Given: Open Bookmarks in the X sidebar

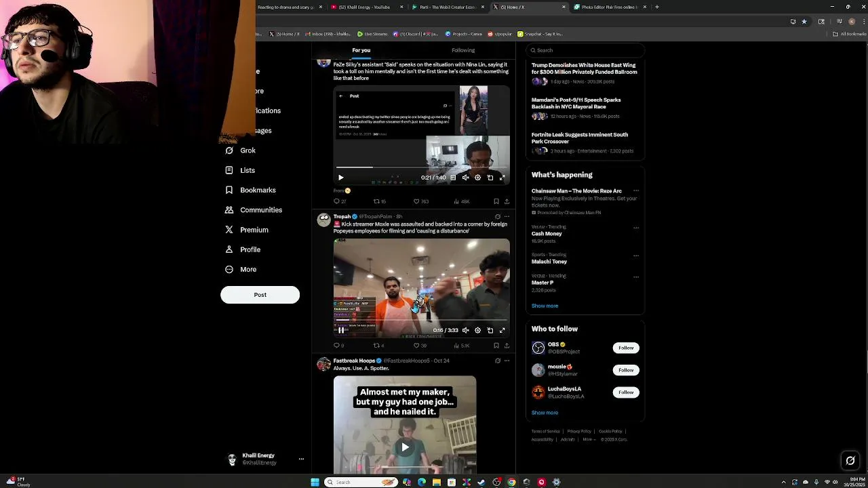Looking at the screenshot, I should coord(250,190).
